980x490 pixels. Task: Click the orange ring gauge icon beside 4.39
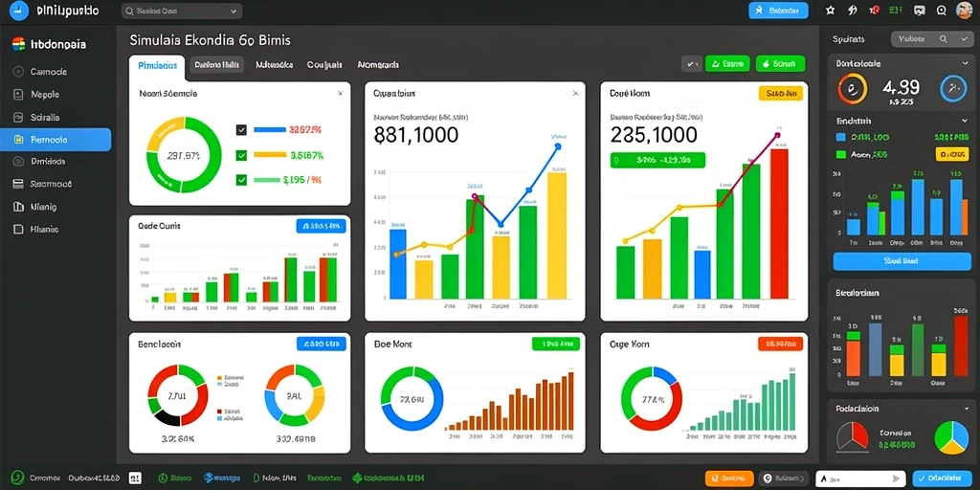[x=852, y=89]
